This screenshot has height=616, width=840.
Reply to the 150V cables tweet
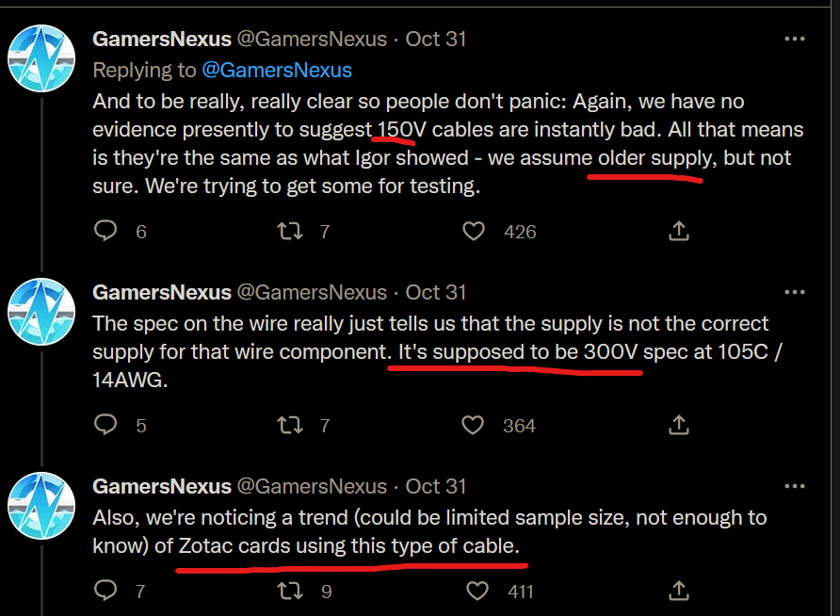(x=106, y=231)
